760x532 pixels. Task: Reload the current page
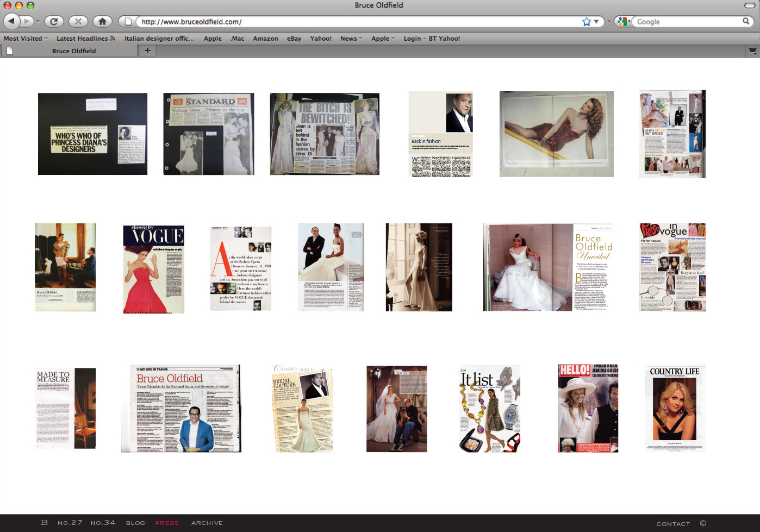pos(54,21)
